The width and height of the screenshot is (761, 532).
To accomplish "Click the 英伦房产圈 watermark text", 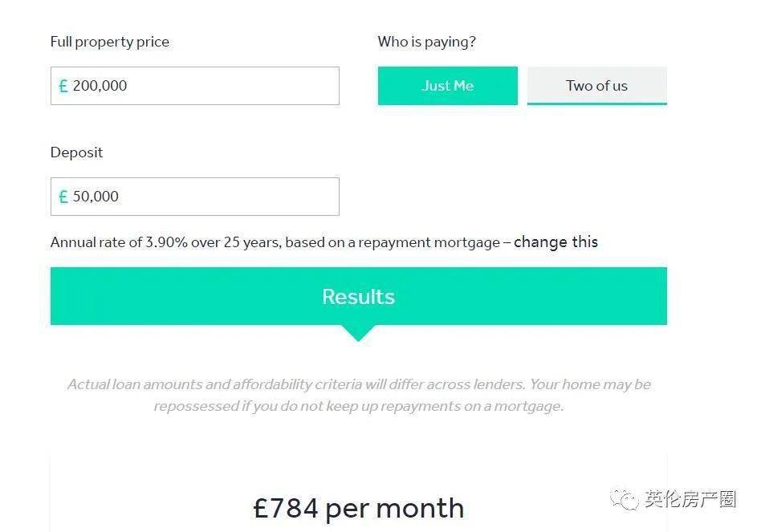I will (x=690, y=500).
